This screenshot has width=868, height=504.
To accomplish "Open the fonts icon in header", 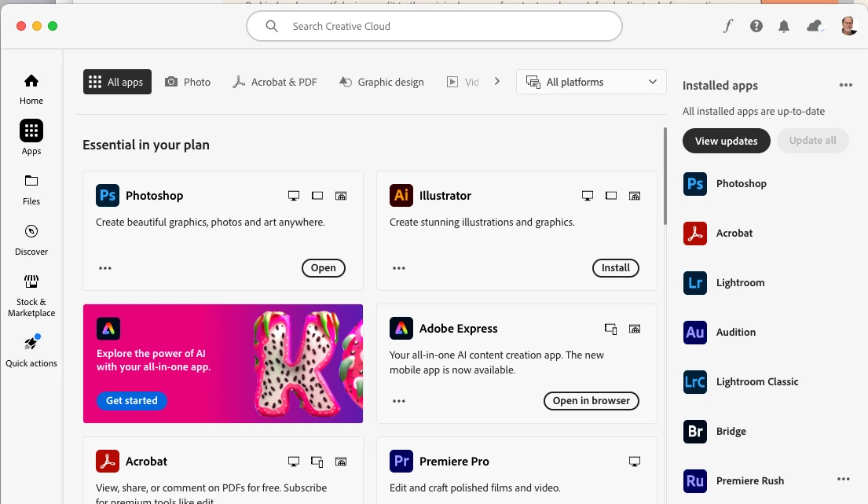I will pyautogui.click(x=728, y=26).
